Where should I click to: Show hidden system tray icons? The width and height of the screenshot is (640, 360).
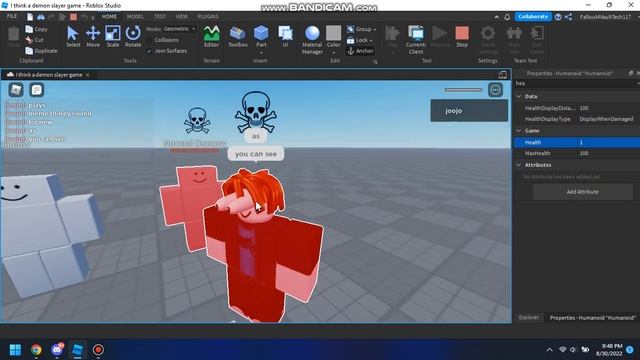pyautogui.click(x=549, y=350)
